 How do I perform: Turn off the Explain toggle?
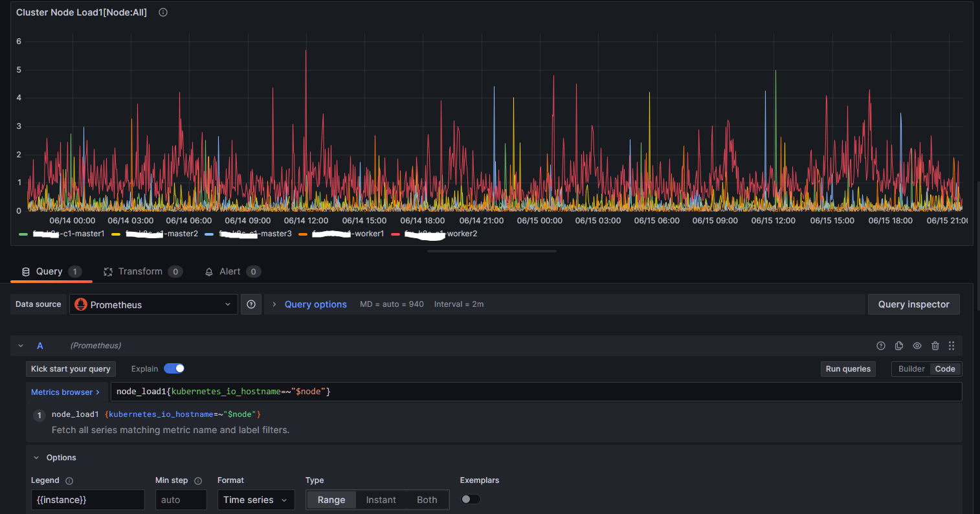point(174,368)
